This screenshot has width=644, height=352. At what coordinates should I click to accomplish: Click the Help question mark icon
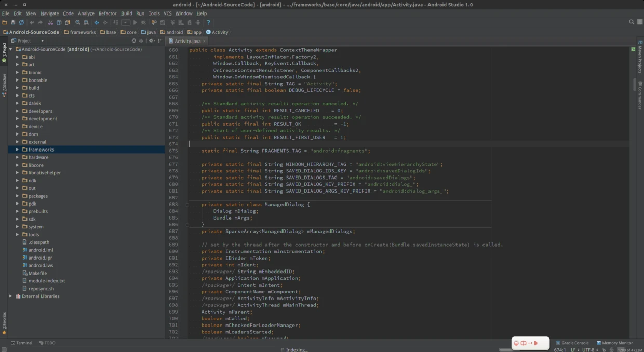pos(209,22)
